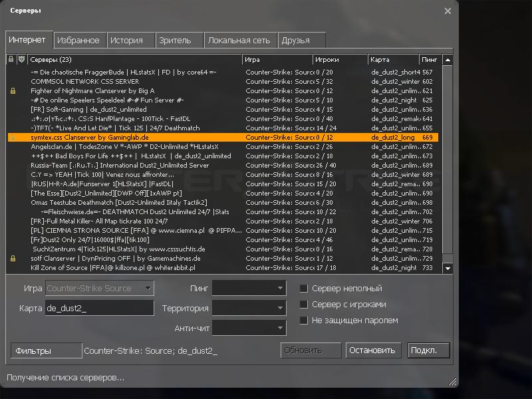This screenshot has height=399, width=532.
Task: Toggle the 'Сервер с игроками' checkbox
Action: [x=304, y=305]
